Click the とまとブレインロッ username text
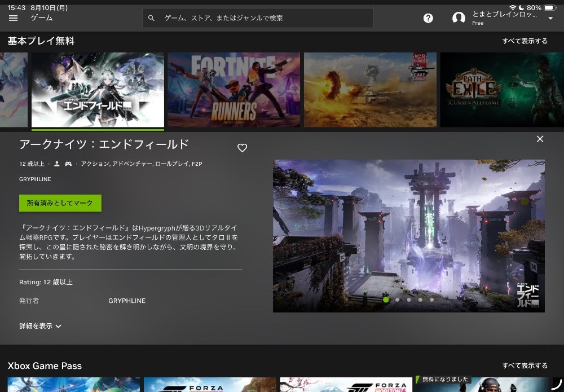Image resolution: width=564 pixels, height=392 pixels. click(x=504, y=15)
